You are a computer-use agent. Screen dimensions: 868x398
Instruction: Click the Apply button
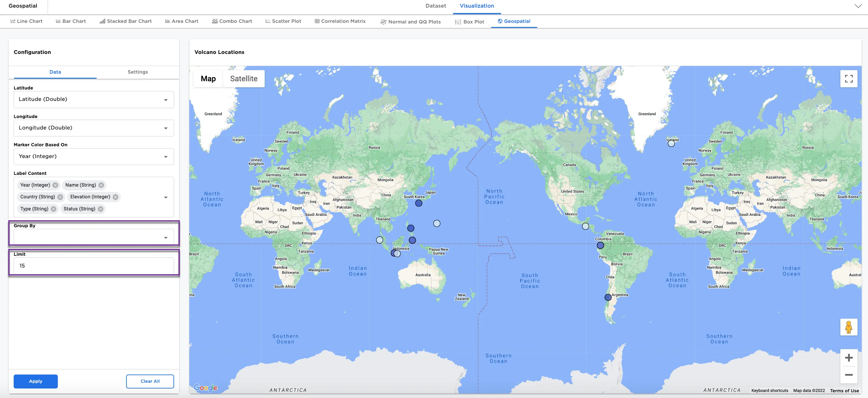tap(36, 381)
